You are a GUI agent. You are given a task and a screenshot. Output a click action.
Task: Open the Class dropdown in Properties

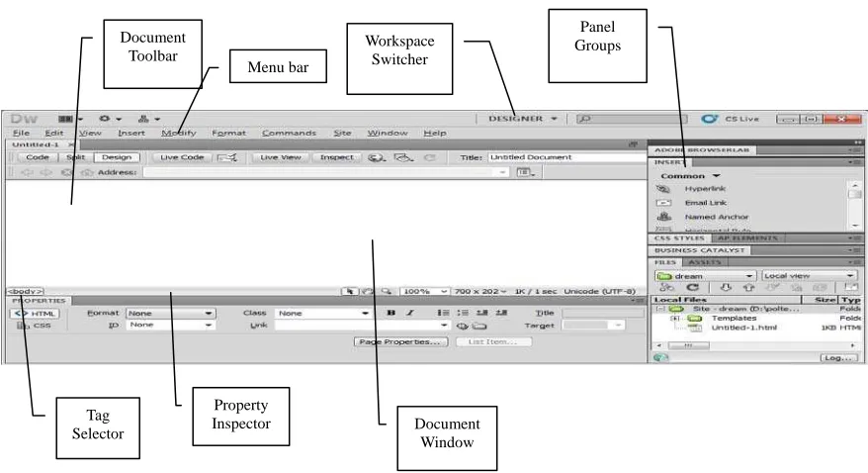(x=323, y=314)
